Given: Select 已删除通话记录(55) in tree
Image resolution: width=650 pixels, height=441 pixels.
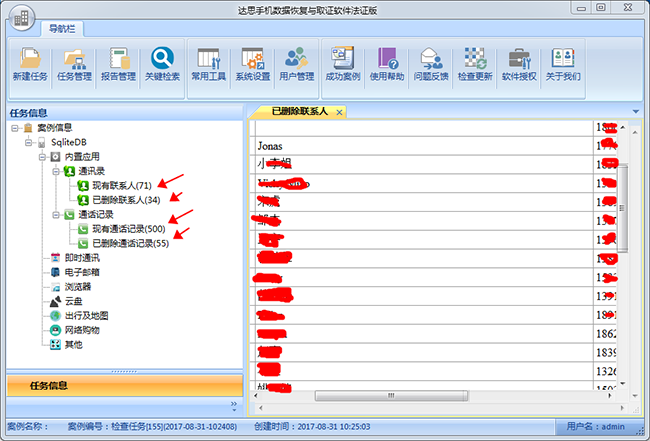Looking at the screenshot, I should [131, 243].
